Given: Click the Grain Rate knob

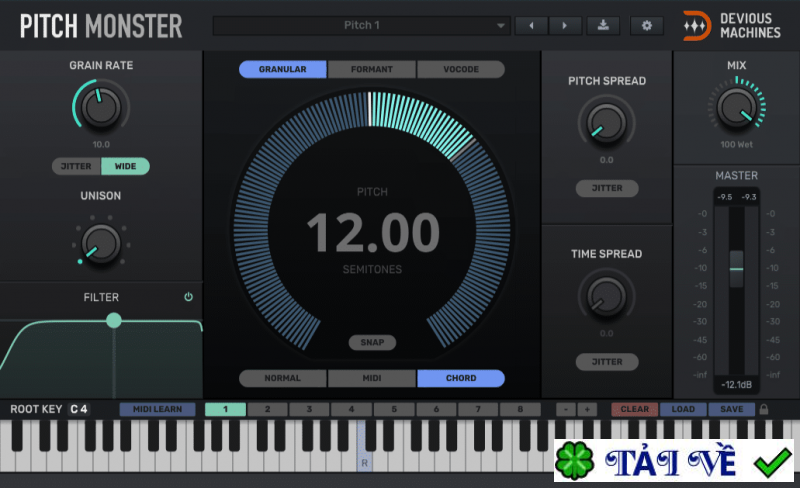Looking at the screenshot, I should point(101,107).
